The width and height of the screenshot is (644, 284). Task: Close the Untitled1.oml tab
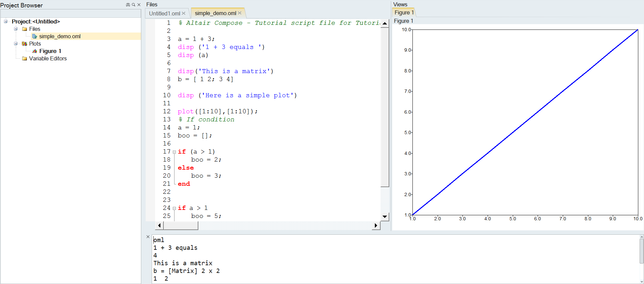(184, 13)
